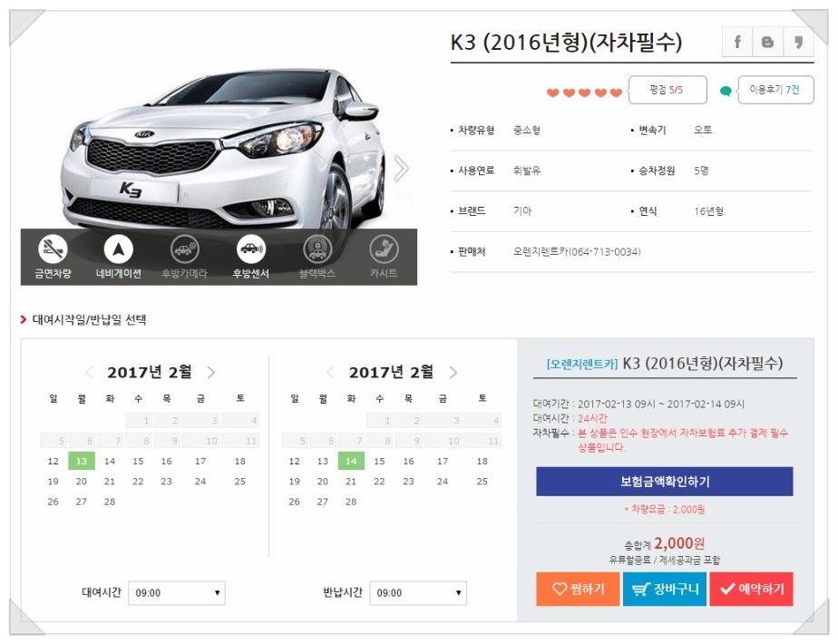Screen dimensions: 838x644
Task: Click the heart rating icons
Action: 584,93
